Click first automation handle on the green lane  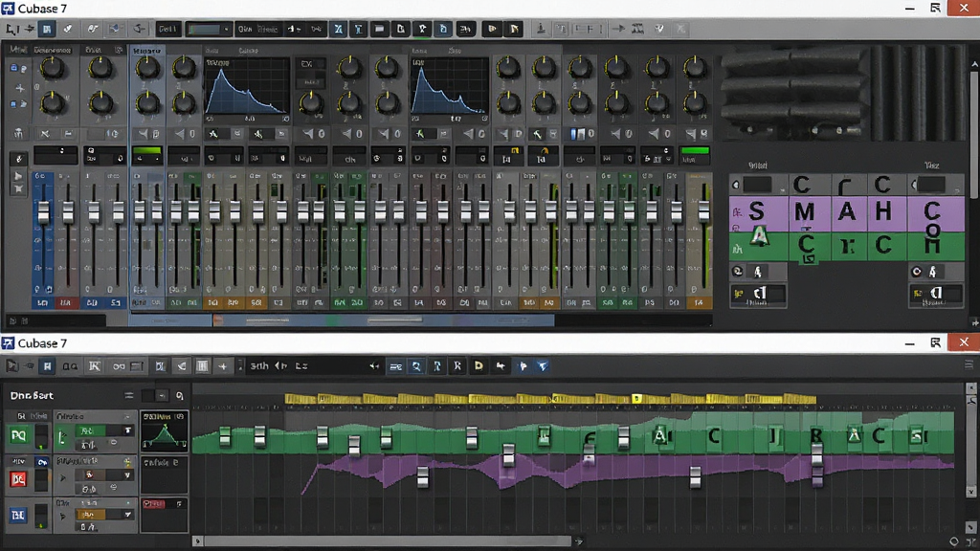tap(225, 436)
